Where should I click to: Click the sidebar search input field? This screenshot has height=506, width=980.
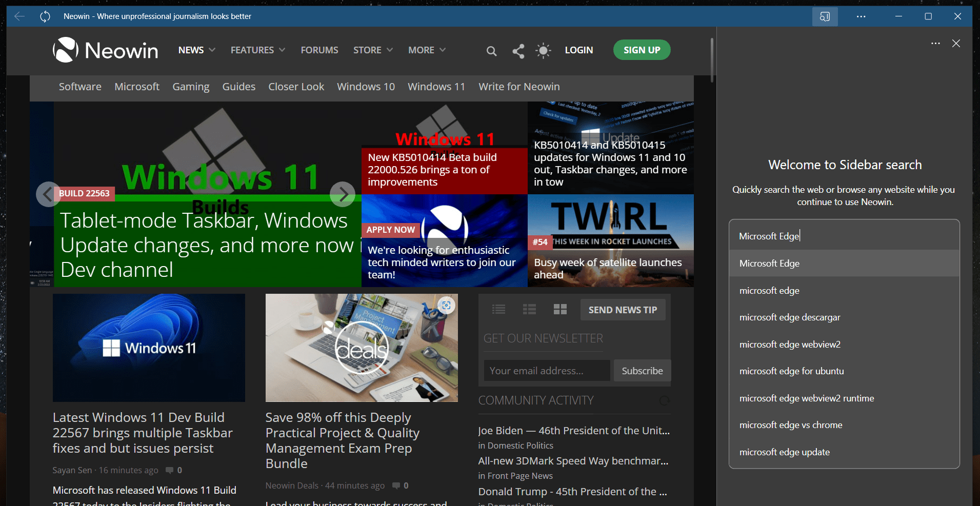coord(844,236)
